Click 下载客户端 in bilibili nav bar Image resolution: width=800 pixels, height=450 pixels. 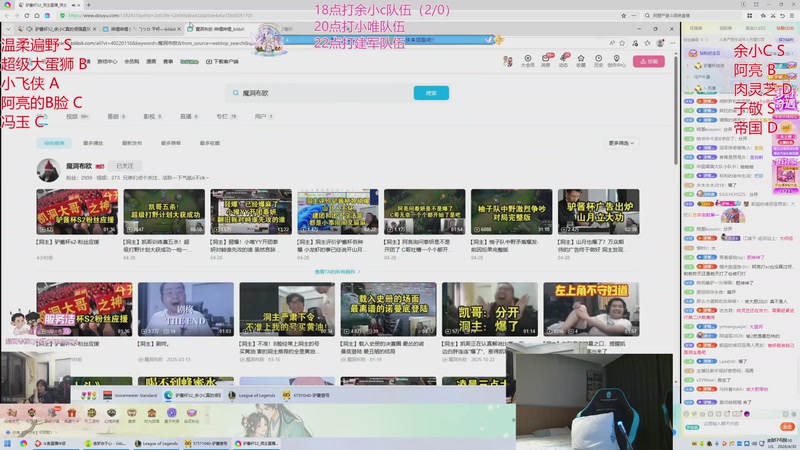pyautogui.click(x=222, y=61)
